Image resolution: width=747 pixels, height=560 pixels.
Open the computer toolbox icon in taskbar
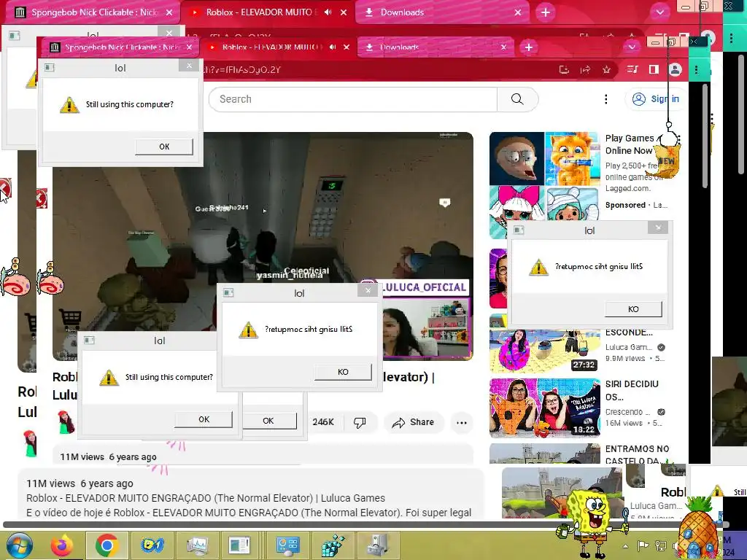[377, 545]
